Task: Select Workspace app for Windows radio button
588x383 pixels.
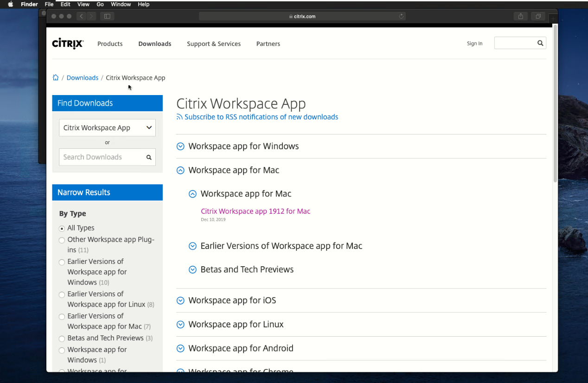Action: click(x=62, y=350)
